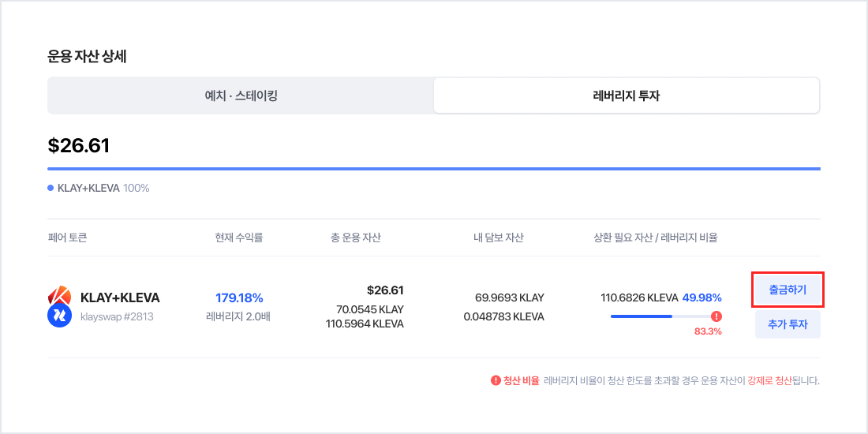Click the 총 운용 자산 column header

[x=356, y=238]
